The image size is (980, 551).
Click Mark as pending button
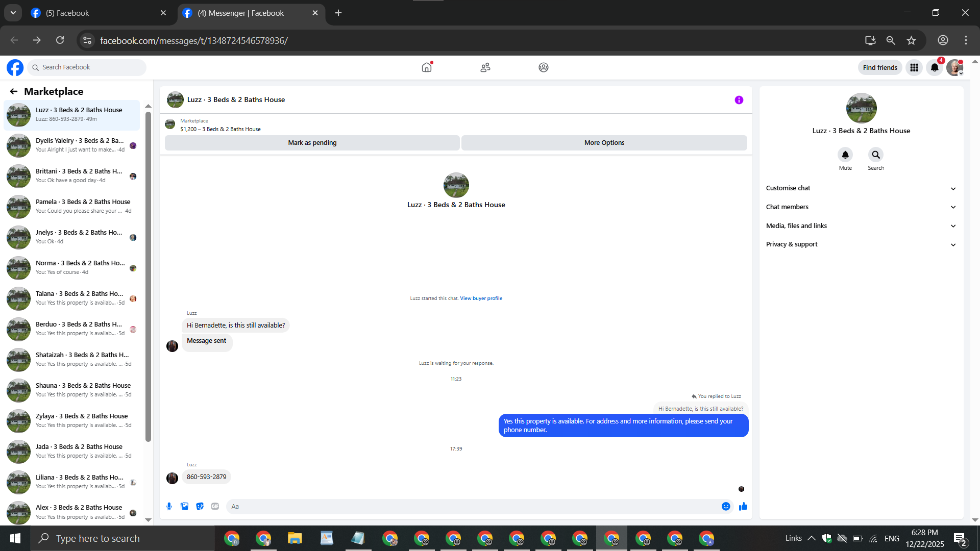click(312, 143)
